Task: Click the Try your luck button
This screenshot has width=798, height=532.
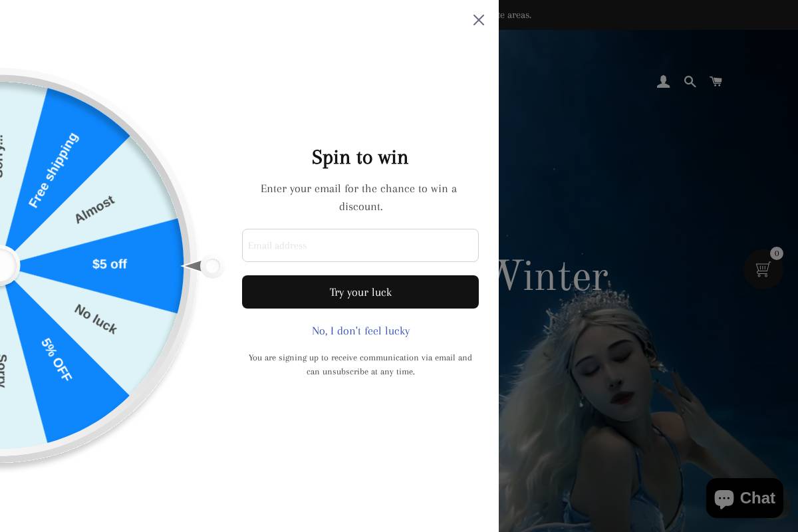Action: tap(360, 292)
